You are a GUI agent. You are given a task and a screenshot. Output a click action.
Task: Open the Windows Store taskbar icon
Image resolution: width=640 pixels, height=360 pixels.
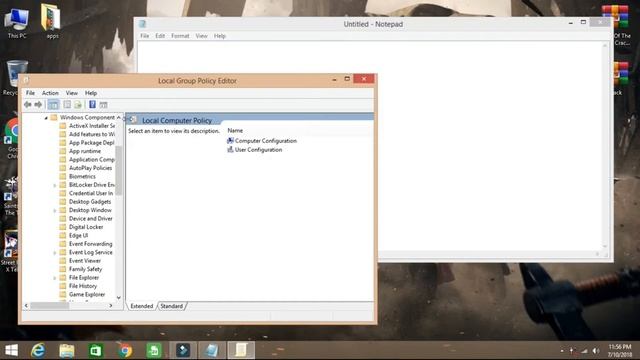tap(96, 350)
